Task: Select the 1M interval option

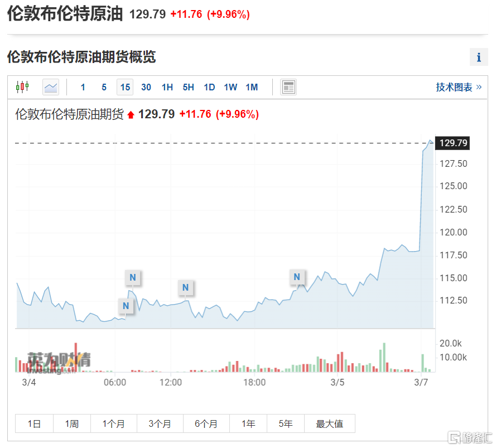Action: pyautogui.click(x=252, y=87)
